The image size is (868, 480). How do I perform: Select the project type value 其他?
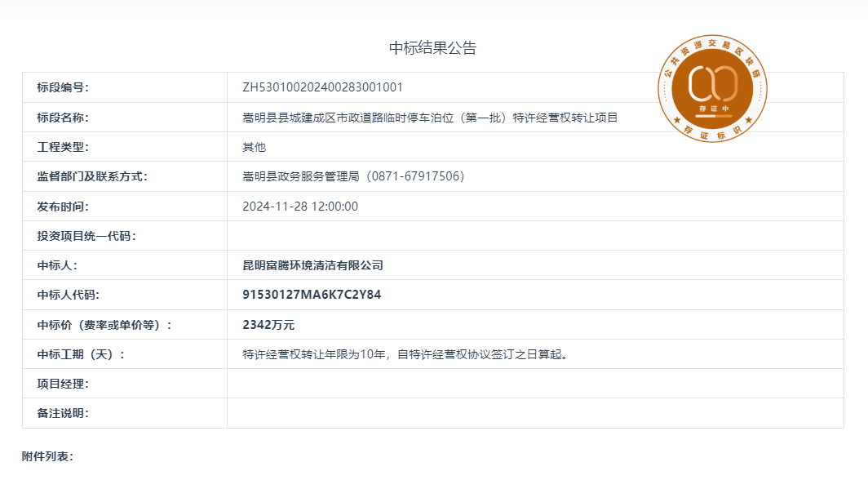254,147
